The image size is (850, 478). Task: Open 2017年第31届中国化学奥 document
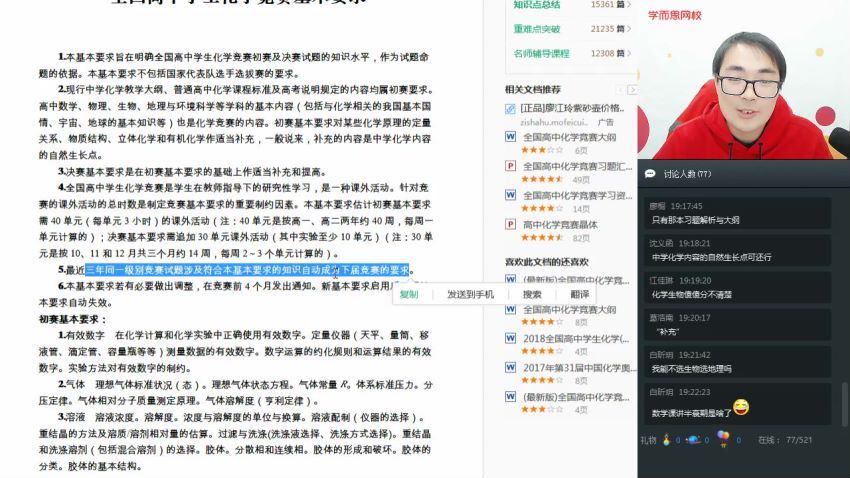coord(577,368)
